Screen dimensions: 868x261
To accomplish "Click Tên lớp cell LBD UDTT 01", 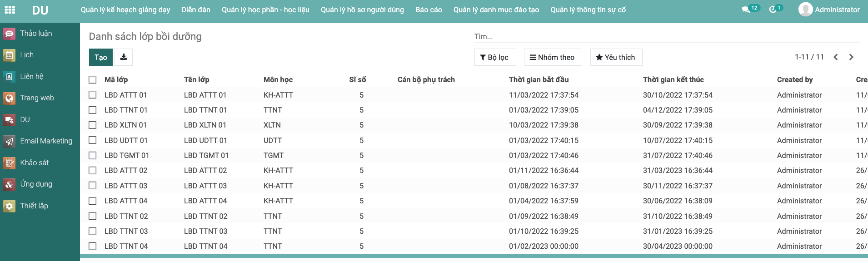I will pyautogui.click(x=205, y=140).
